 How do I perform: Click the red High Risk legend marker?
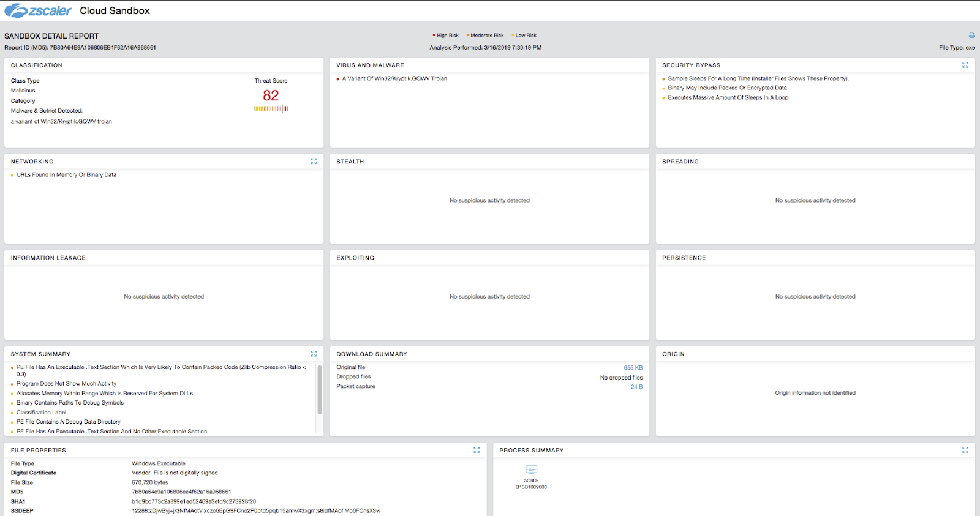coord(434,36)
